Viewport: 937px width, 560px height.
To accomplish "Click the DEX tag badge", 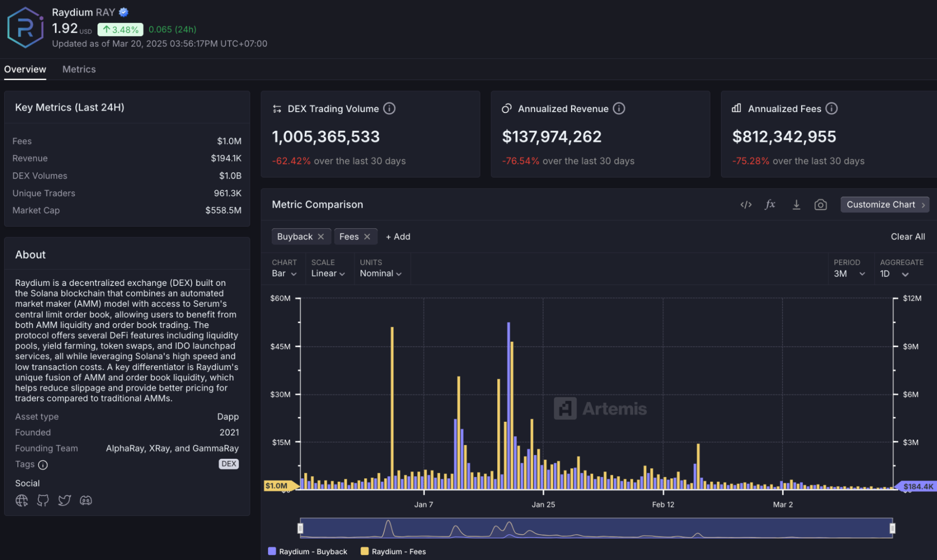I will [x=229, y=464].
